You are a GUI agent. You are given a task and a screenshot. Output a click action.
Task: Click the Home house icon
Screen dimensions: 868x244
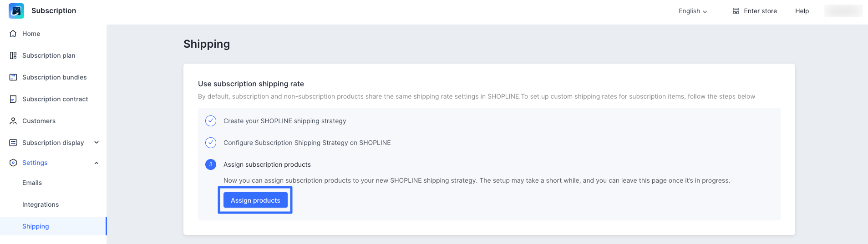13,34
